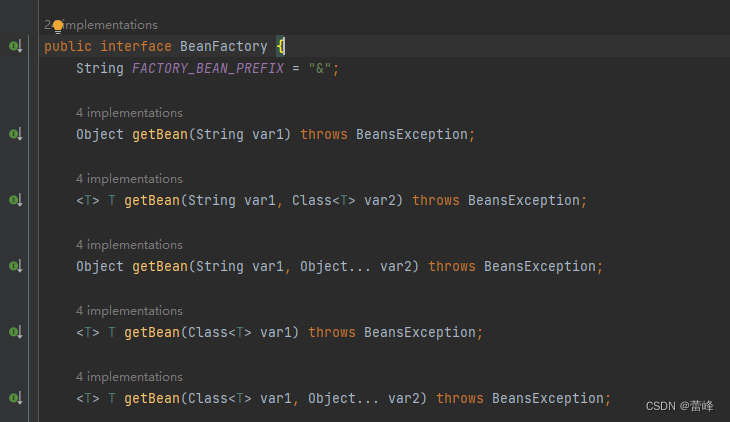Click 'Class<T>' in getBean(String var1, Class<T> var2)
The width and height of the screenshot is (730, 422).
pyautogui.click(x=324, y=200)
